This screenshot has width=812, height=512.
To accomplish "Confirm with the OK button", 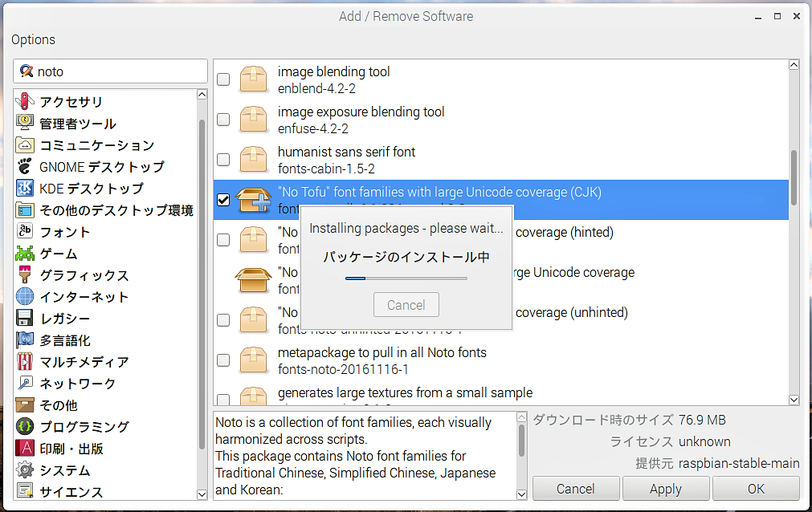I will pos(756,489).
